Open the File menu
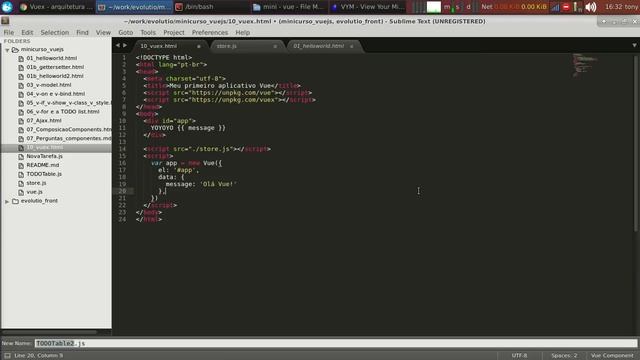The width and height of the screenshot is (640, 360). tap(9, 32)
